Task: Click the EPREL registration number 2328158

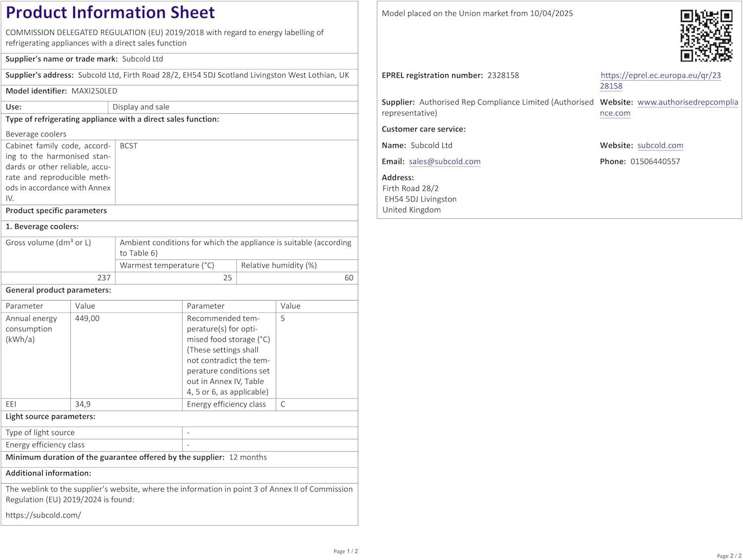Action: click(x=503, y=75)
